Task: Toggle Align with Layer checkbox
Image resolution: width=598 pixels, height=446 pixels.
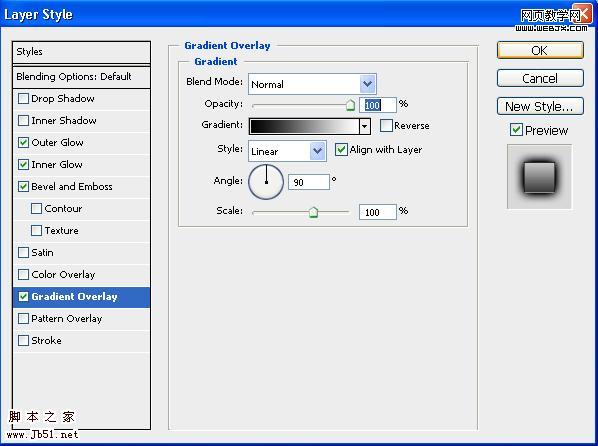Action: (341, 149)
